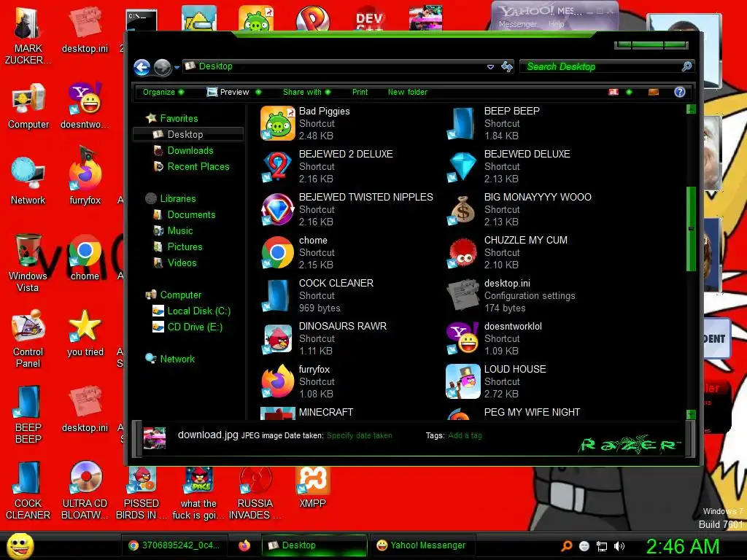Click the file list vertical scrollbar thumb

[691, 228]
